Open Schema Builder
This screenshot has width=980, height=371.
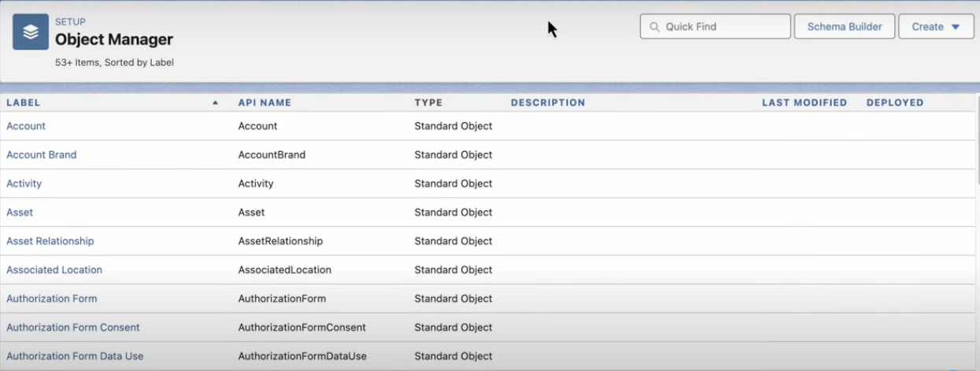845,26
